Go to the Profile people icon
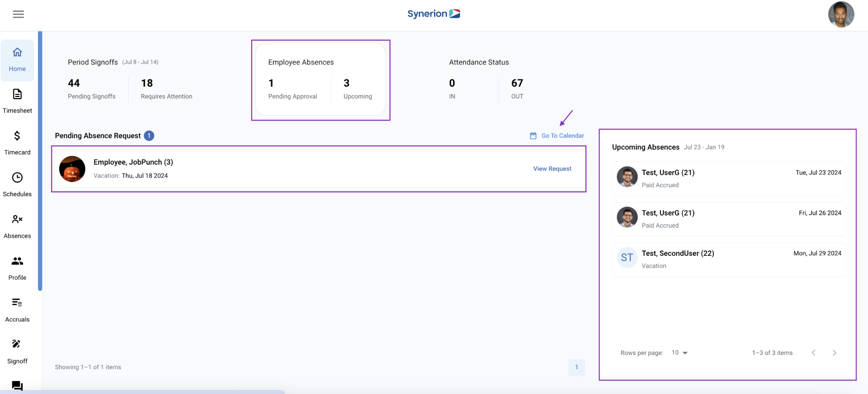The width and height of the screenshot is (868, 394). click(17, 261)
